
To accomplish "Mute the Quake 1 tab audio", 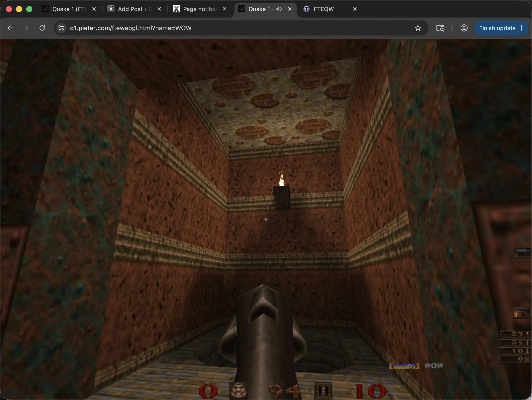I will click(279, 9).
